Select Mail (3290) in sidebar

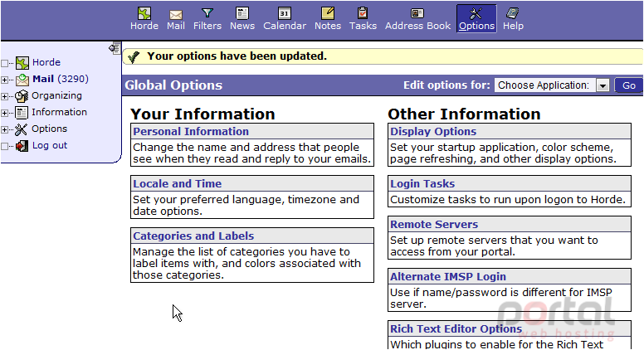(61, 79)
